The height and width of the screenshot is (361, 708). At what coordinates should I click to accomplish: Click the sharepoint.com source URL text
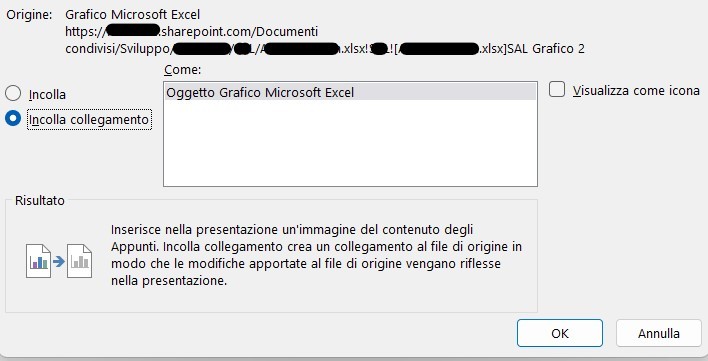pos(191,32)
